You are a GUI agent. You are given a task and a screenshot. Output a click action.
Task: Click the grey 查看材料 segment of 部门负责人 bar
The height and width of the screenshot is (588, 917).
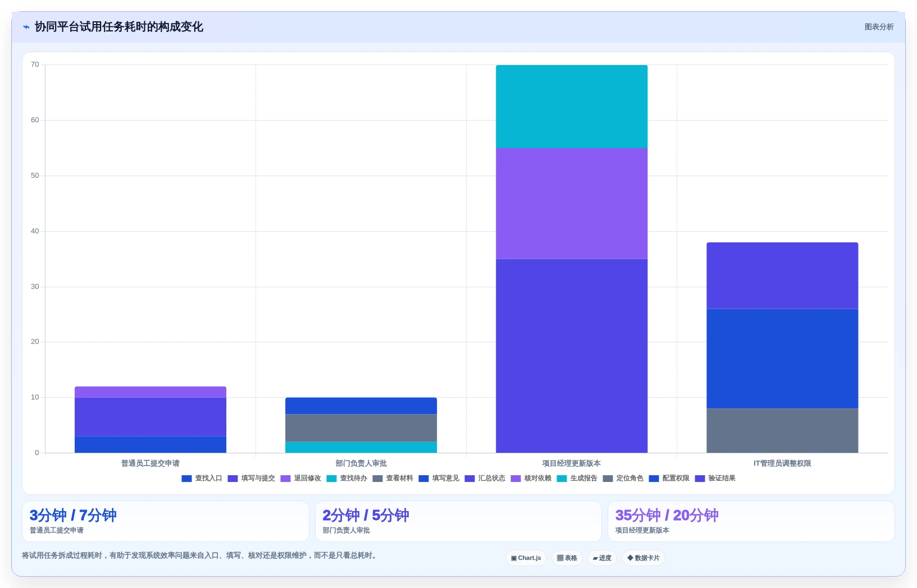click(361, 428)
